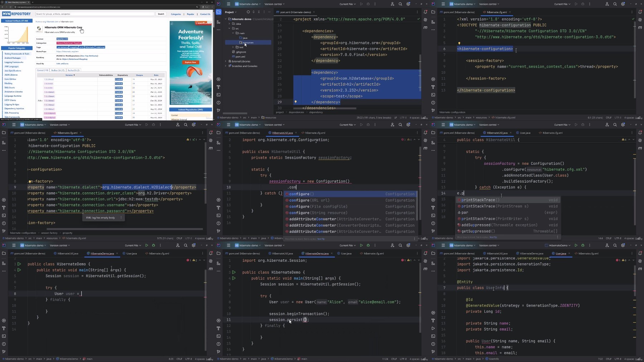
Task: Open the HibernateDemo run configuration dropdown
Action: 558,245
